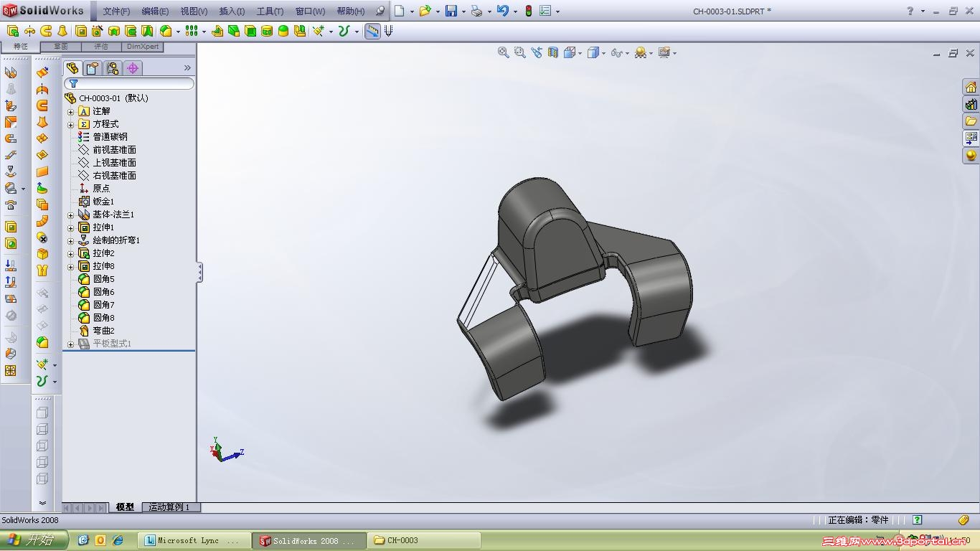The image size is (980, 551).
Task: Click the Open folder icon
Action: pyautogui.click(x=425, y=11)
